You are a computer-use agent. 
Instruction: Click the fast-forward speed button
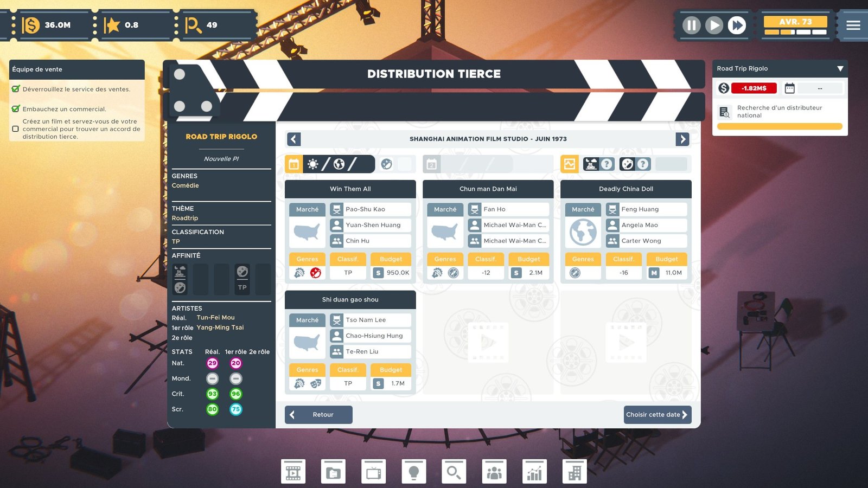click(737, 25)
